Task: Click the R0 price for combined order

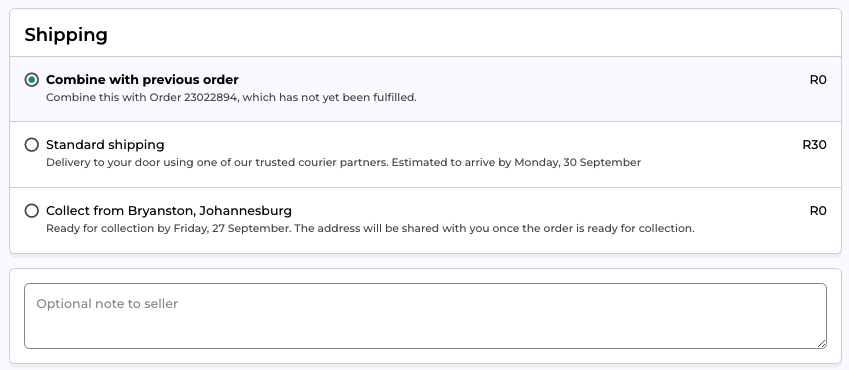Action: tap(818, 80)
